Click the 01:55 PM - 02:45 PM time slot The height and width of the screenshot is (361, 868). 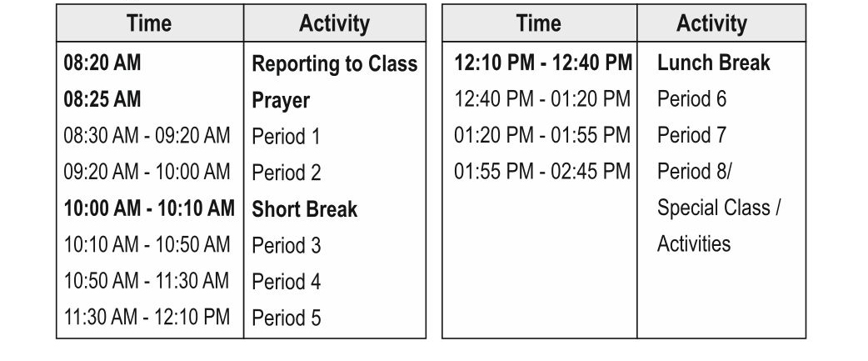[x=542, y=171]
